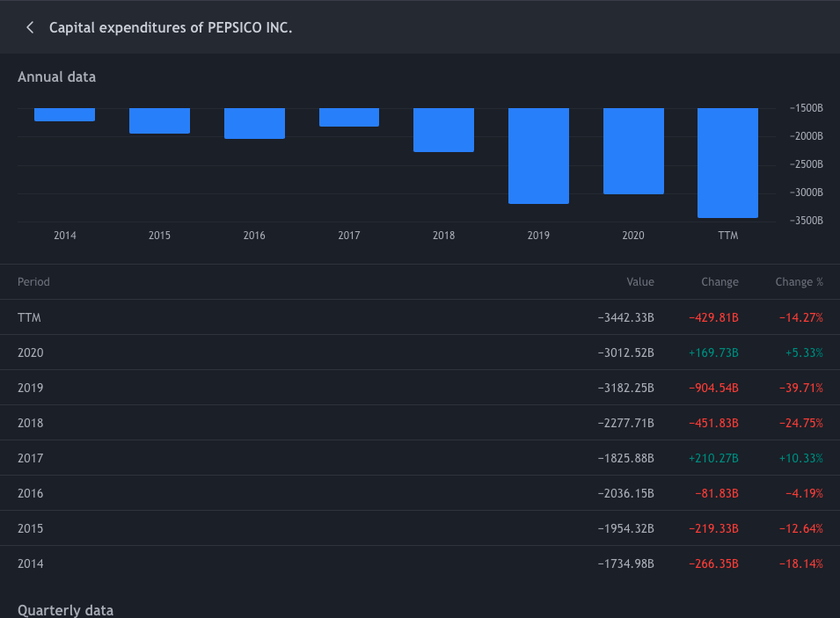This screenshot has height=618, width=840.
Task: Click the 2020 bar in the chart
Action: [634, 151]
